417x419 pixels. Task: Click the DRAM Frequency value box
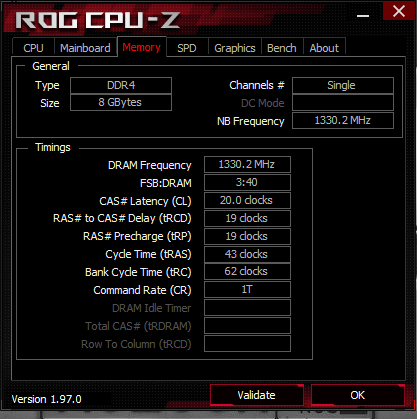(x=247, y=164)
